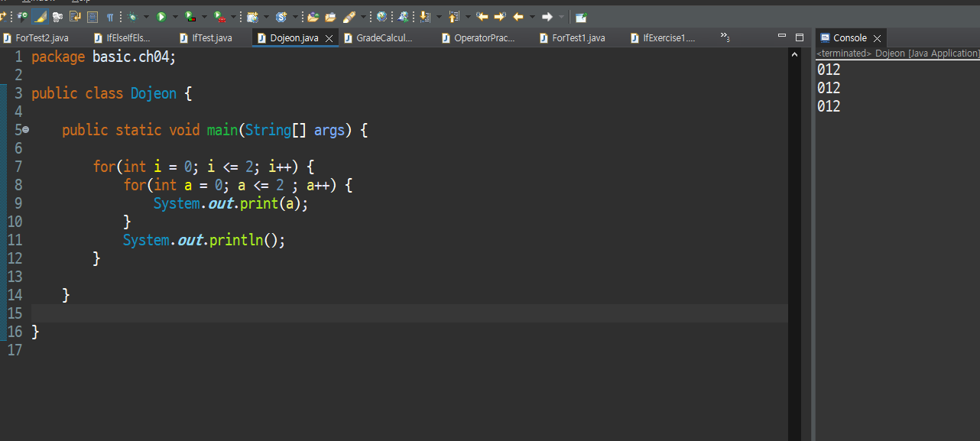
Task: Close the Dojeon.java tab
Action: 329,38
